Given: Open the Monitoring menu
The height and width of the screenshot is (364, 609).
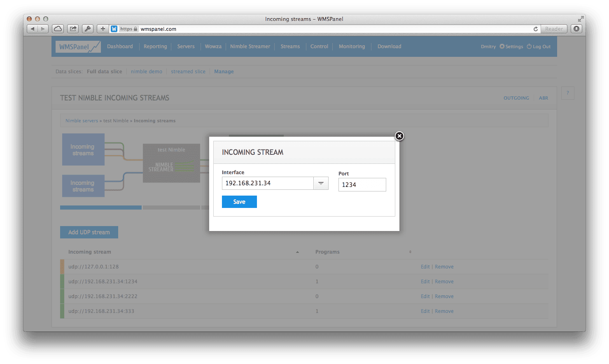Looking at the screenshot, I should [352, 47].
